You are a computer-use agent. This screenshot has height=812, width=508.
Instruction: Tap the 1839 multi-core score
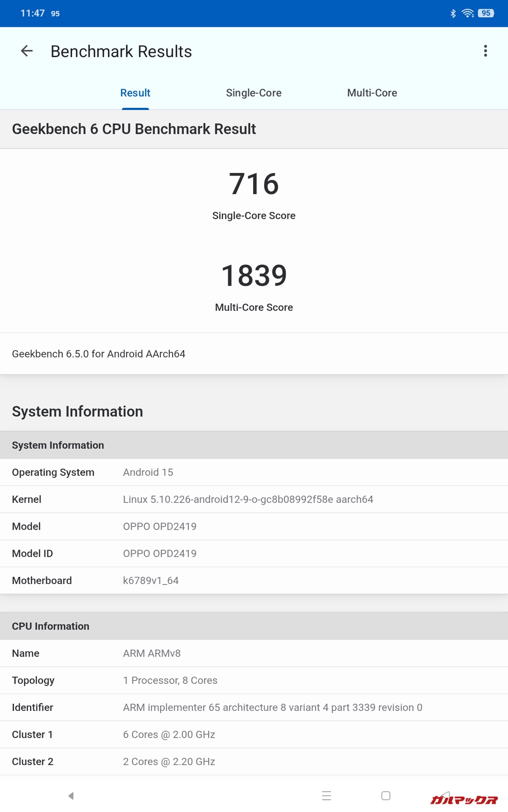[254, 276]
